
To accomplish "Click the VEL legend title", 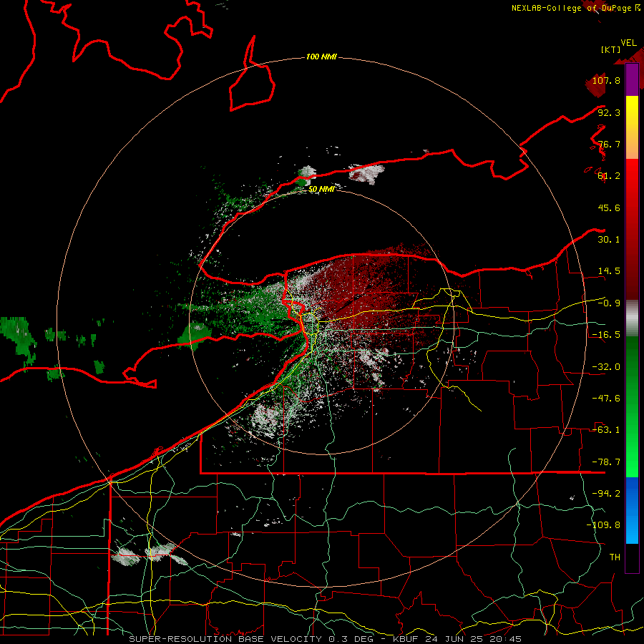I will click(x=628, y=43).
